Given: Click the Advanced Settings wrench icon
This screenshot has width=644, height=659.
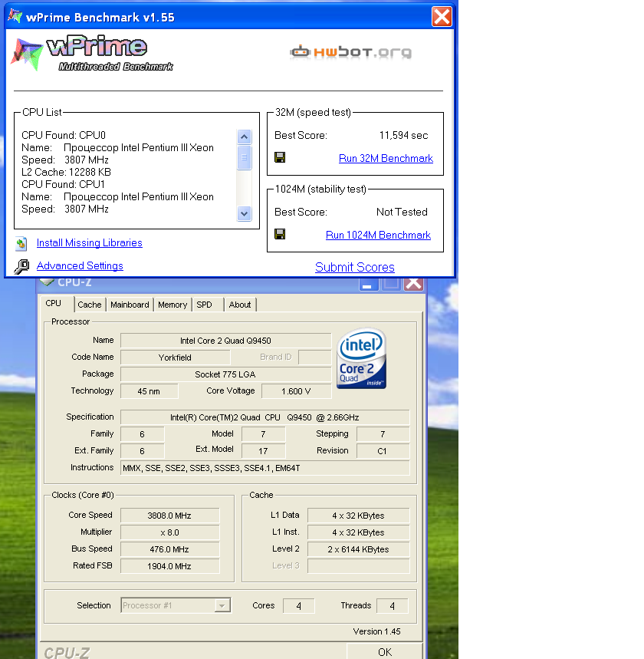Looking at the screenshot, I should point(21,266).
